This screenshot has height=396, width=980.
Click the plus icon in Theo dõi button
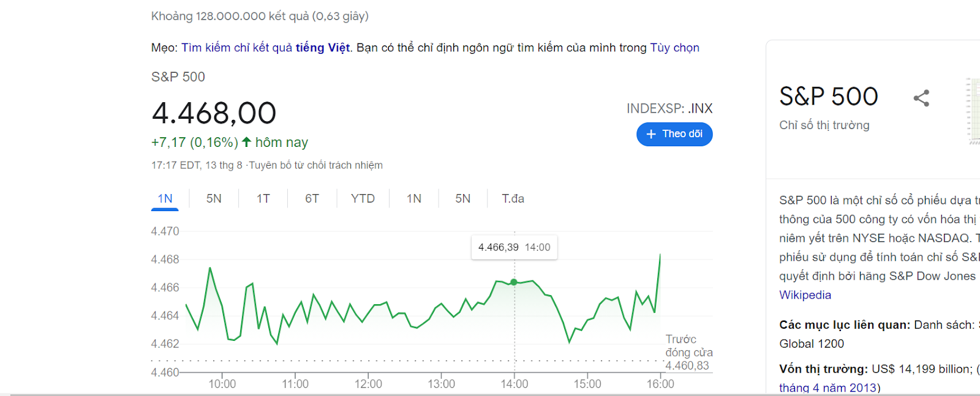[651, 134]
